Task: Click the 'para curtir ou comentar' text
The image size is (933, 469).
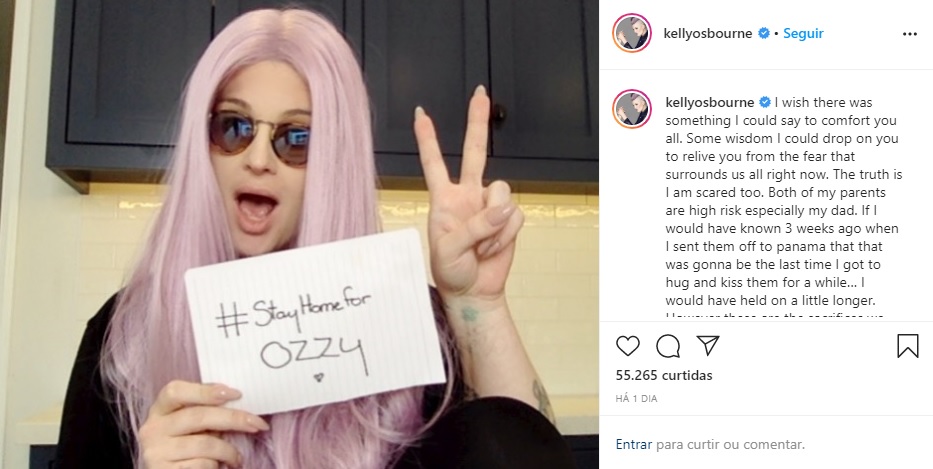Action: [x=730, y=444]
